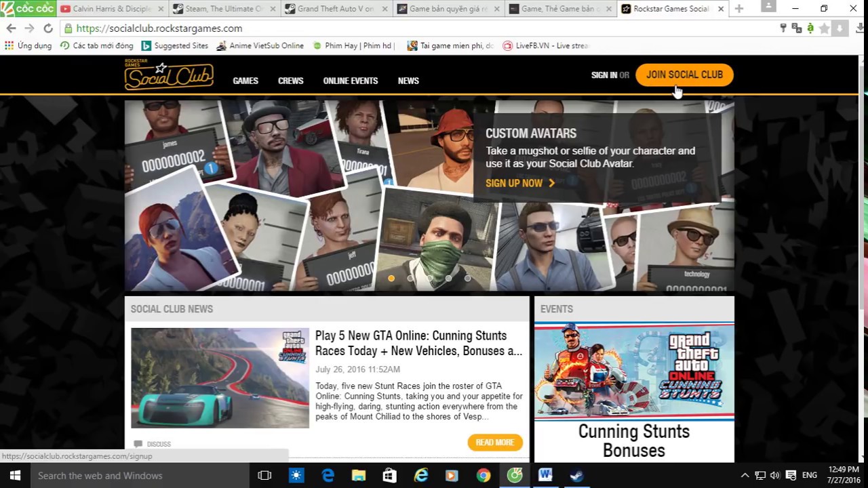This screenshot has height=488, width=868.
Task: Open Suggested Sites bookmark
Action: 175,45
